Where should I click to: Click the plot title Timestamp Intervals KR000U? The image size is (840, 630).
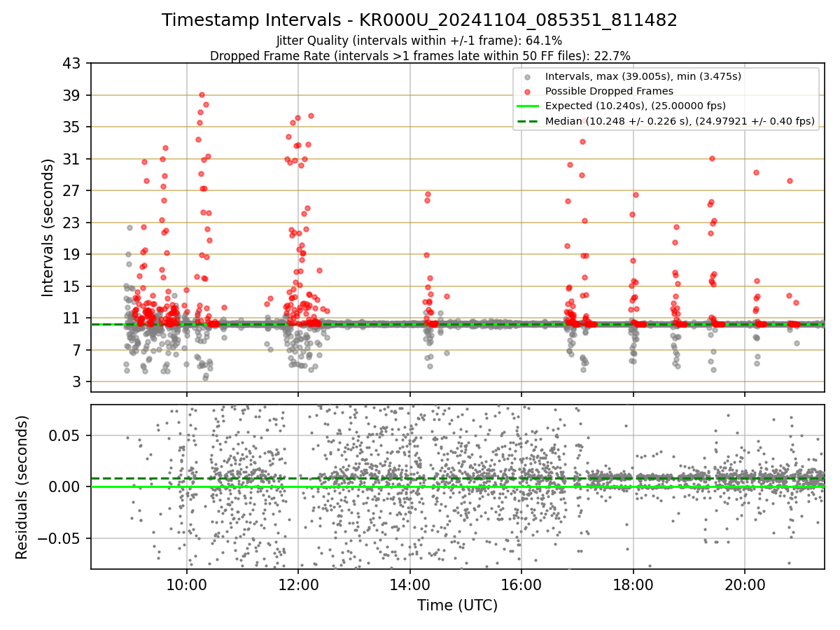[x=419, y=20]
